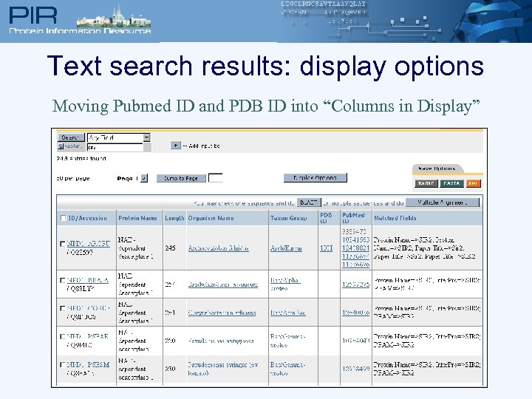
Task: Open the NPD1_BRAJA accession link
Action: coord(87,280)
